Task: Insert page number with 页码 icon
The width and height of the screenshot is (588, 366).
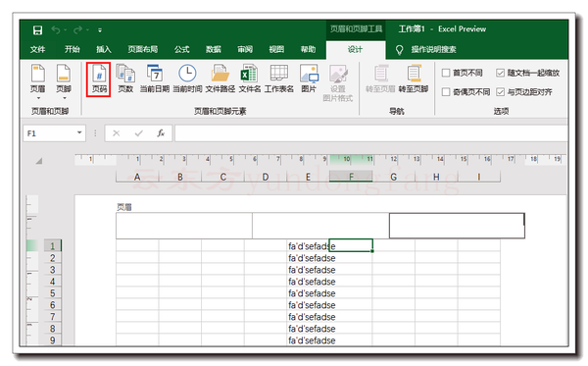Action: 99,79
